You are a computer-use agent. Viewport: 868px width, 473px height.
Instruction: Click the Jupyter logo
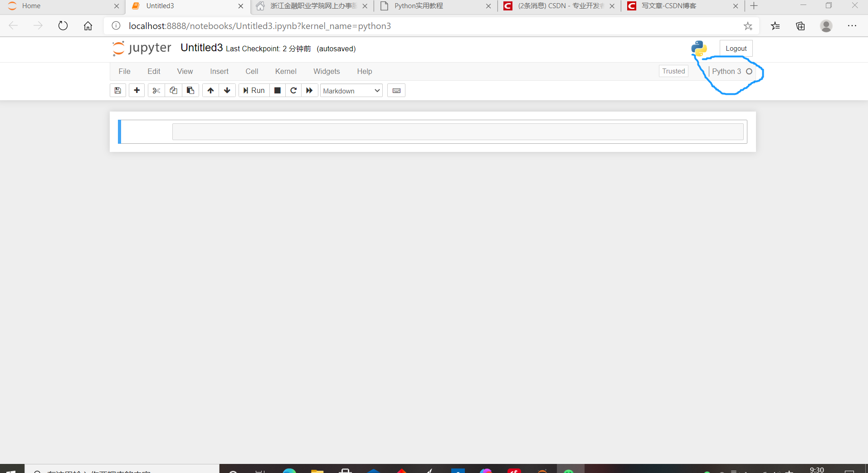142,48
